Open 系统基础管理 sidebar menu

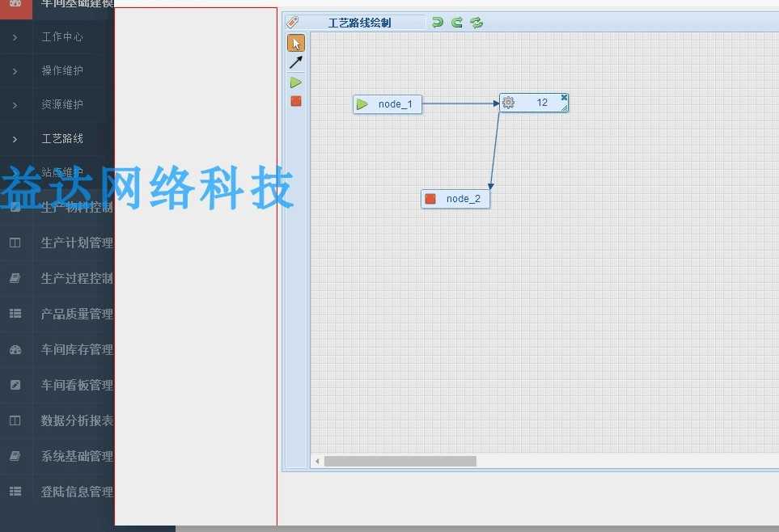point(78,456)
